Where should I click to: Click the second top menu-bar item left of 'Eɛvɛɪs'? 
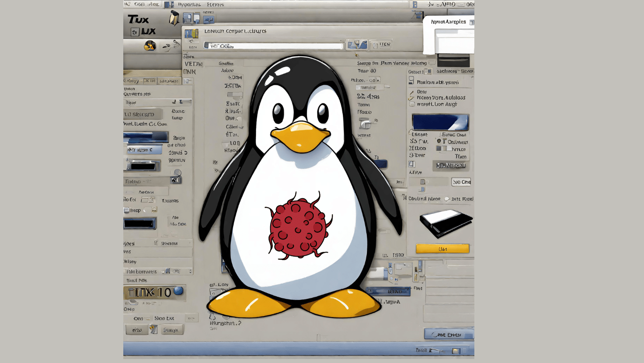pyautogui.click(x=189, y=5)
